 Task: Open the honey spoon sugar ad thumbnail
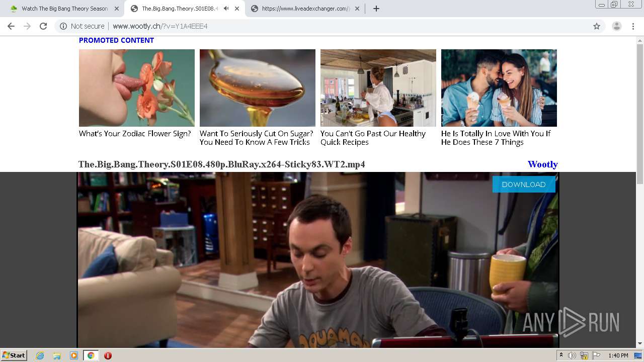(258, 88)
